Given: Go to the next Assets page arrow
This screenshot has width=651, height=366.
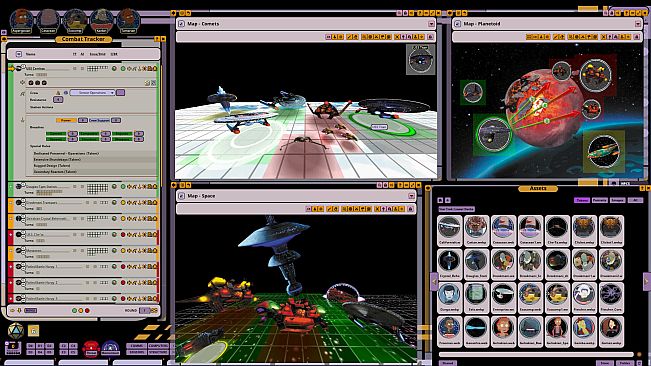Looking at the screenshot, I should 646,281.
